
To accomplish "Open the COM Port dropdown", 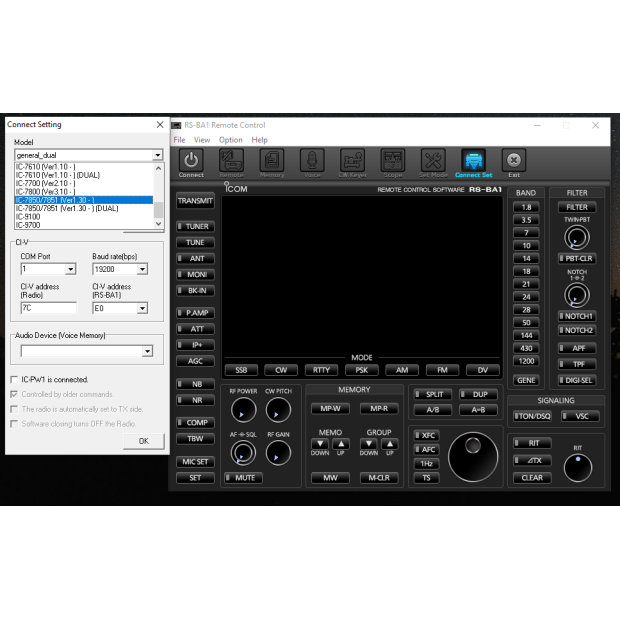I will pos(71,269).
